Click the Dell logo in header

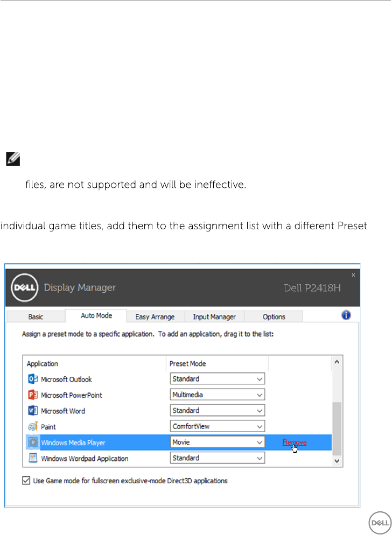pyautogui.click(x=25, y=287)
